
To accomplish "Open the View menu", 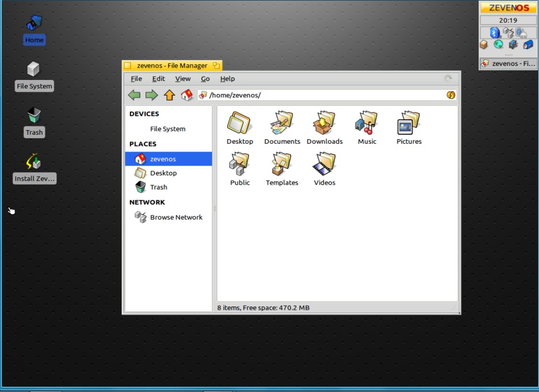I will (x=183, y=79).
